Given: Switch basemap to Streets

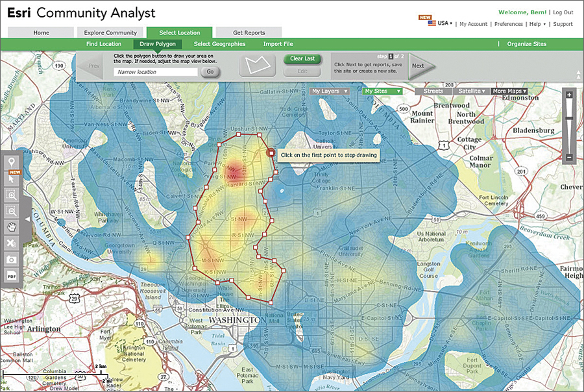Looking at the screenshot, I should coord(433,91).
